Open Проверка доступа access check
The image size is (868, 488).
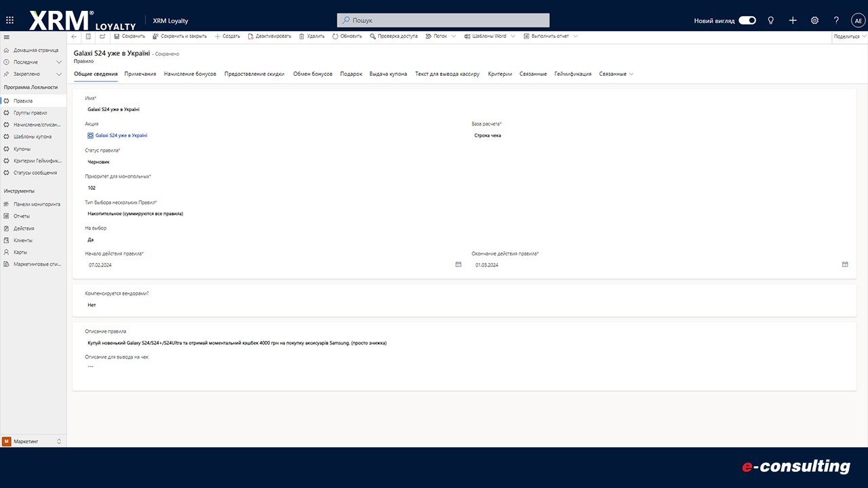coord(394,36)
